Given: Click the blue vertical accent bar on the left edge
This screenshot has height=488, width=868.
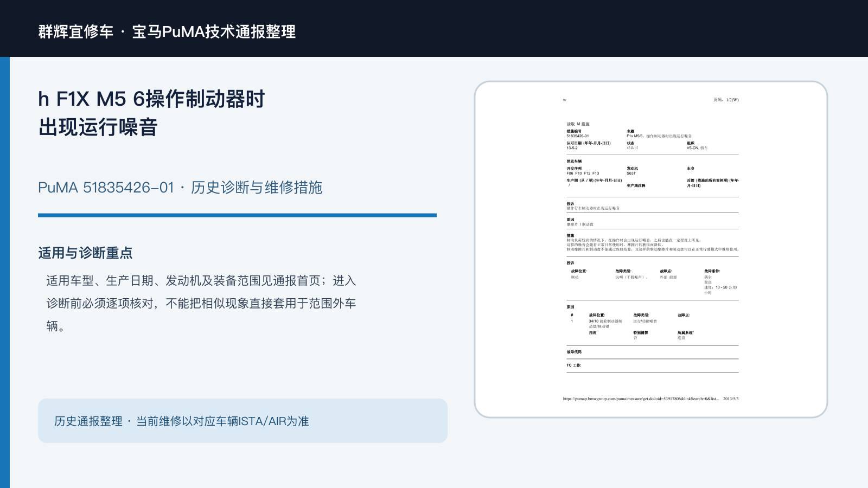Looking at the screenshot, I should click(x=5, y=272).
